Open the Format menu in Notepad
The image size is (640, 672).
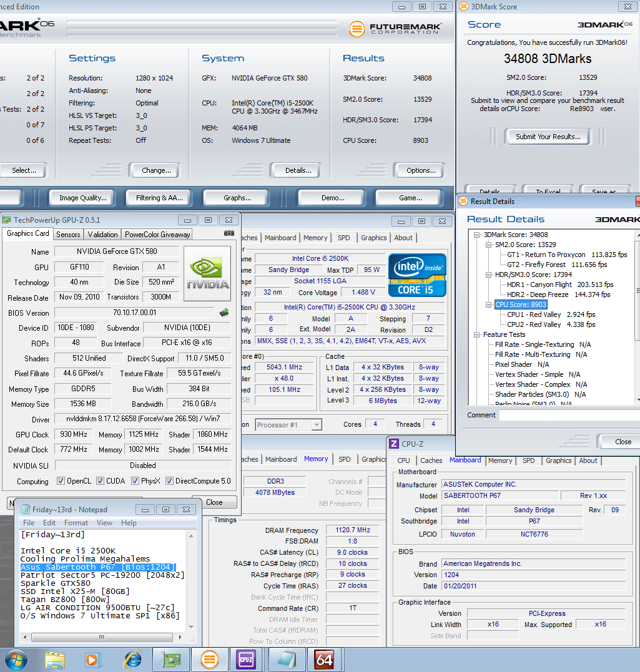point(76,523)
